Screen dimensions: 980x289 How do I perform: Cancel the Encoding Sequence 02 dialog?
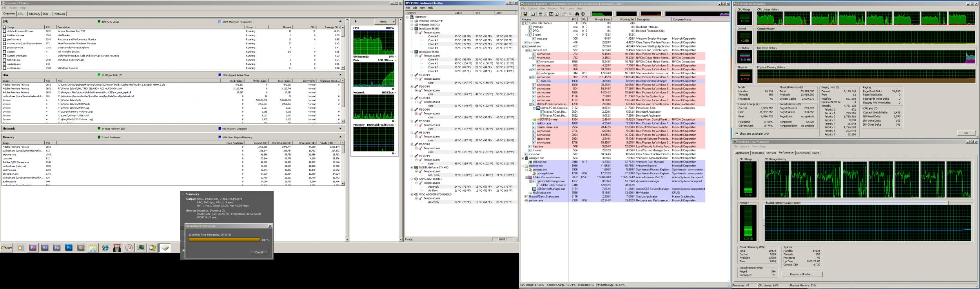[x=259, y=252]
